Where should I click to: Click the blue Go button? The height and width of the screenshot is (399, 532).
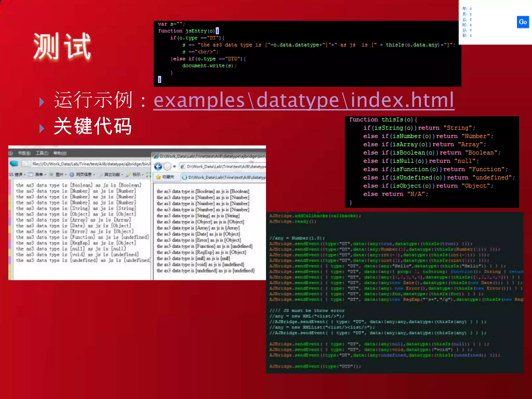pyautogui.click(x=523, y=22)
